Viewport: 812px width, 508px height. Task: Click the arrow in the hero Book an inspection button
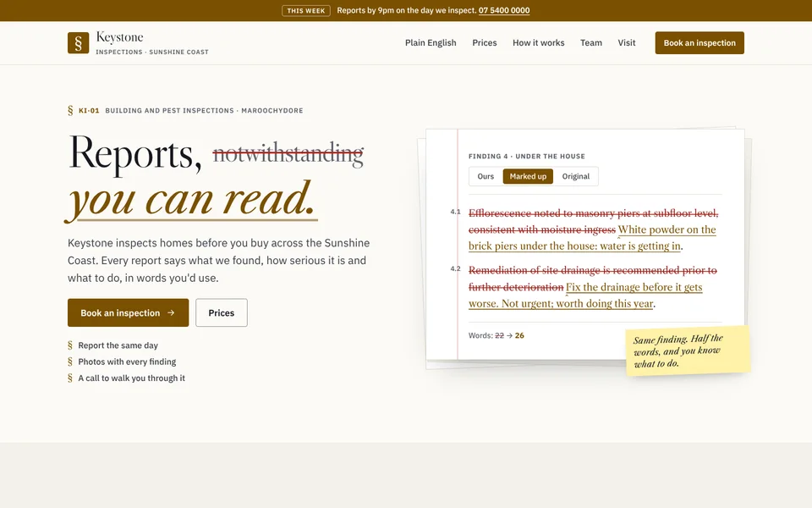click(x=171, y=312)
